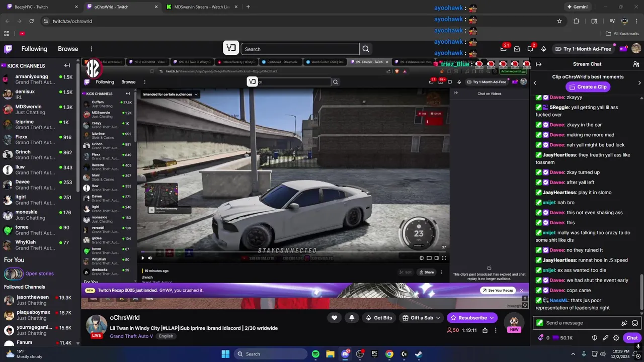This screenshot has height=362, width=644.
Task: Show hidden system tray icons
Action: click(x=573, y=354)
